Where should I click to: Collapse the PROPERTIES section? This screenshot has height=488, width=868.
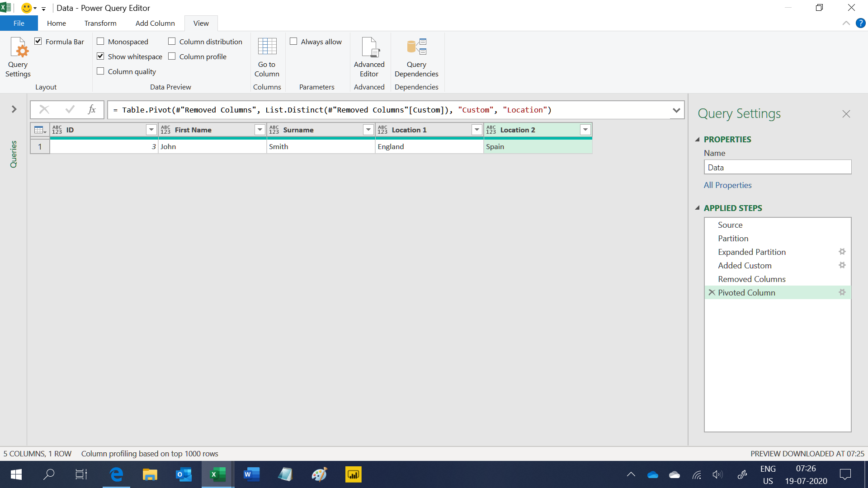pyautogui.click(x=698, y=139)
